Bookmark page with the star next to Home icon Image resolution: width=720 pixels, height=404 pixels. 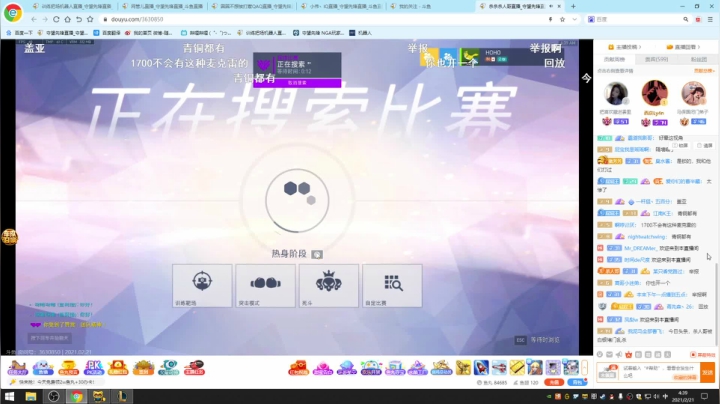click(90, 19)
